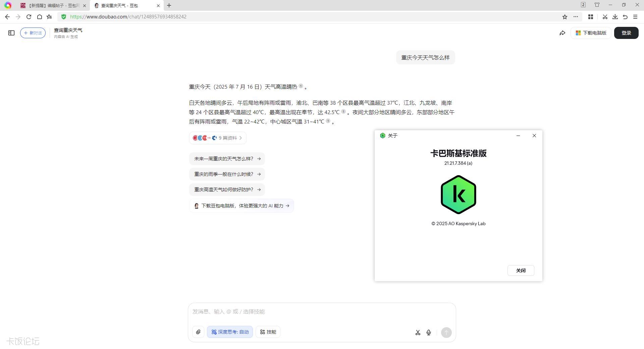Toggle 深度思考 自动 mode

point(230,332)
